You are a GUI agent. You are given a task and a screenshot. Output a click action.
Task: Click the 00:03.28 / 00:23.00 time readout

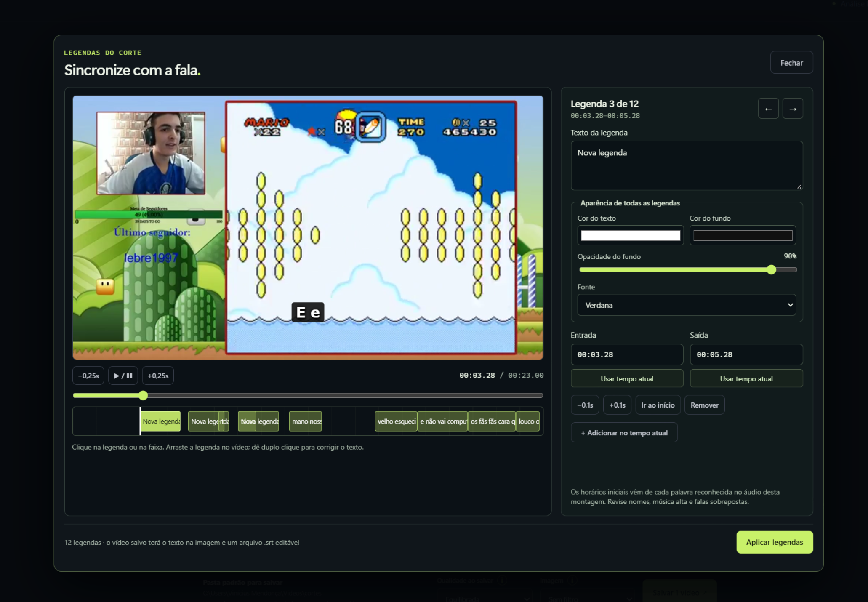[501, 375]
